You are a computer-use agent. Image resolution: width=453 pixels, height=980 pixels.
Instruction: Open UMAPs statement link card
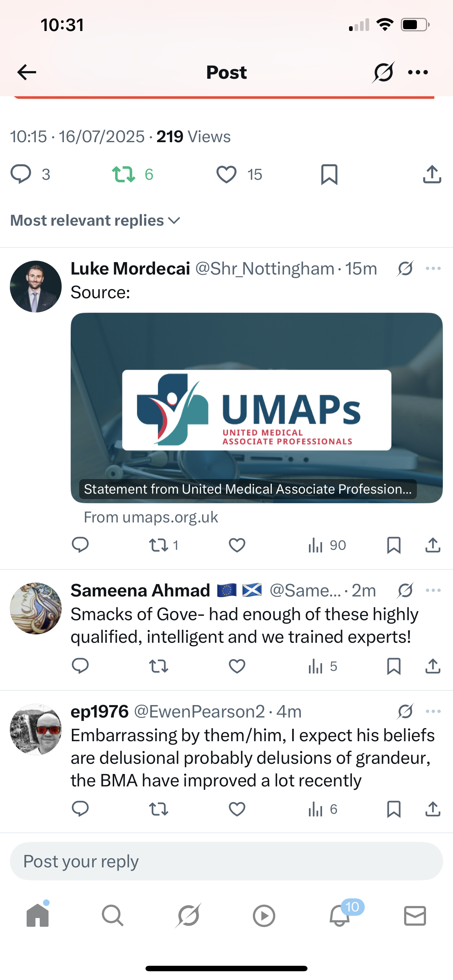pyautogui.click(x=256, y=408)
